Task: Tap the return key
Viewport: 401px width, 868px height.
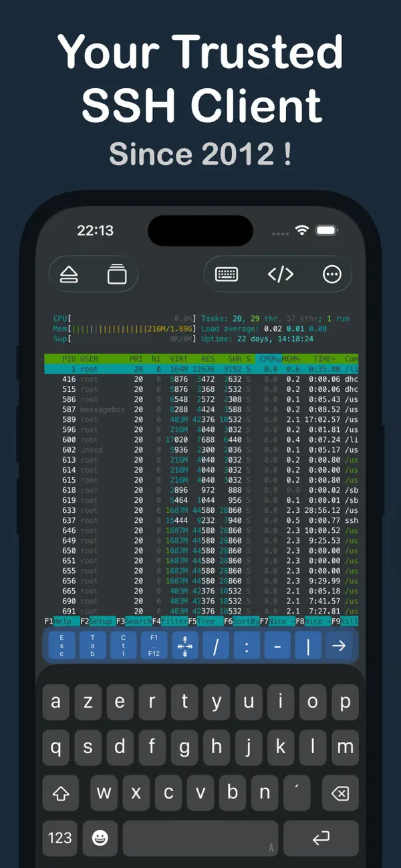Action: pyautogui.click(x=321, y=838)
